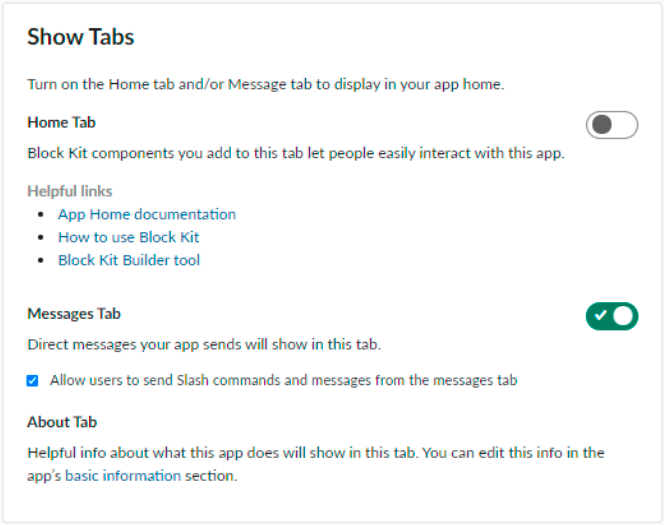
Task: Click the checkbox label about Slash commands and messages
Action: coord(283,380)
